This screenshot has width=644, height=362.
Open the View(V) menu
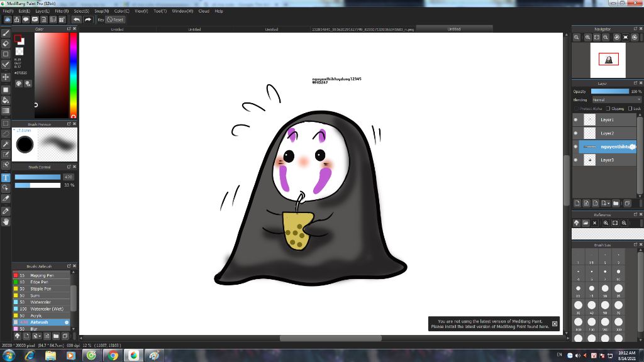142,11
